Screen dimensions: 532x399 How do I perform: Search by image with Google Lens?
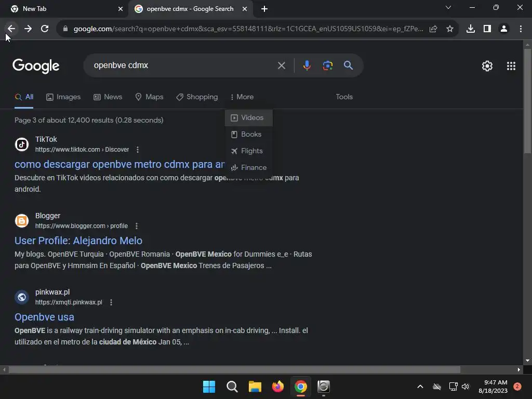click(x=328, y=65)
